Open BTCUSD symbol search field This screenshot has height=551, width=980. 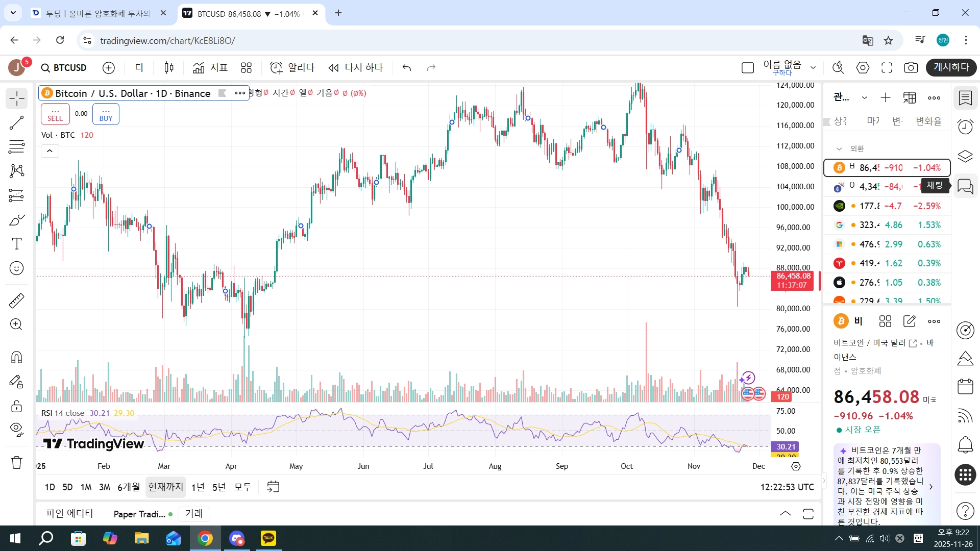point(64,68)
